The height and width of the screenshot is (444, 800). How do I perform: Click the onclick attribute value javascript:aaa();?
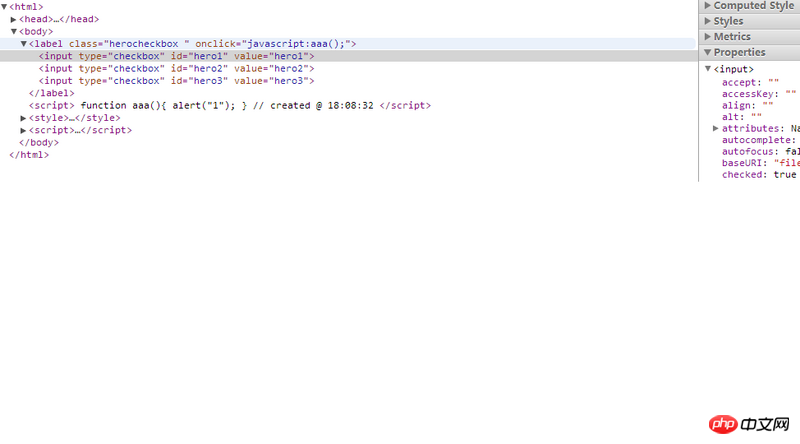pyautogui.click(x=296, y=44)
